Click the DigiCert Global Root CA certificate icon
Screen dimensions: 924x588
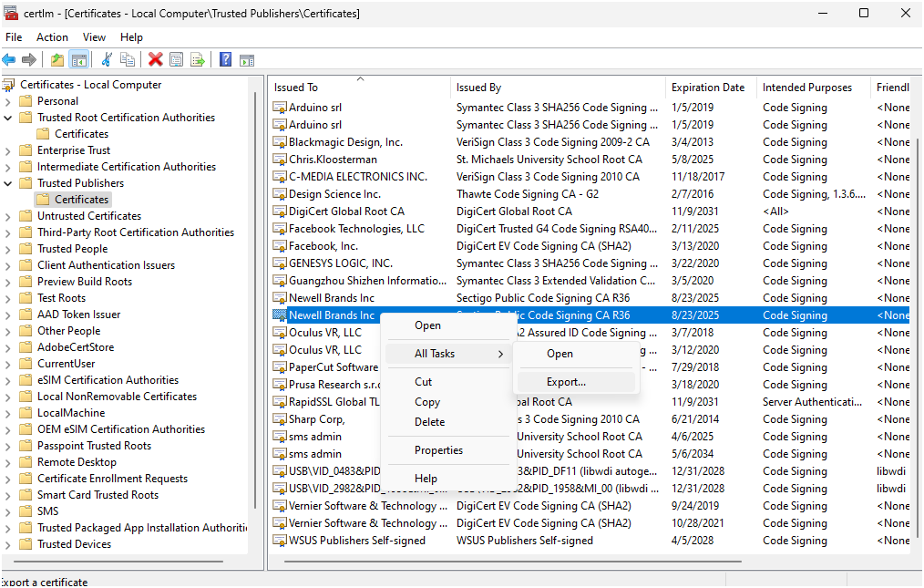coord(280,211)
